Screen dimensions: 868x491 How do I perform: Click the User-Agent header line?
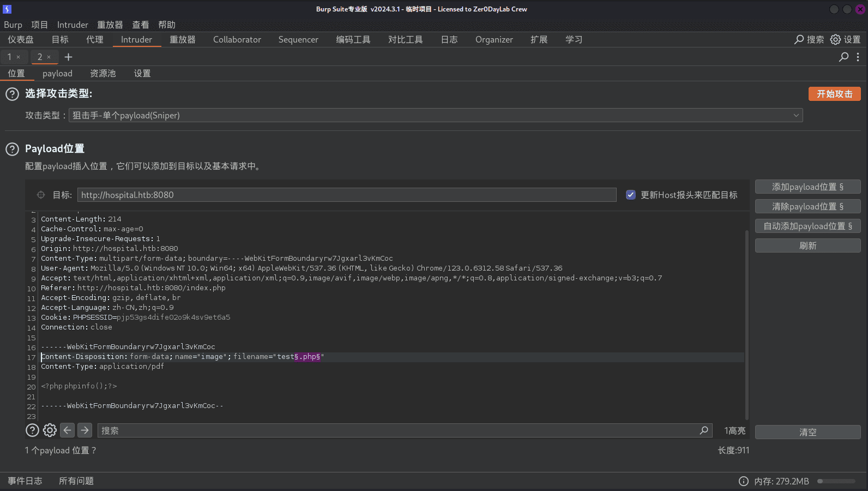click(x=302, y=268)
